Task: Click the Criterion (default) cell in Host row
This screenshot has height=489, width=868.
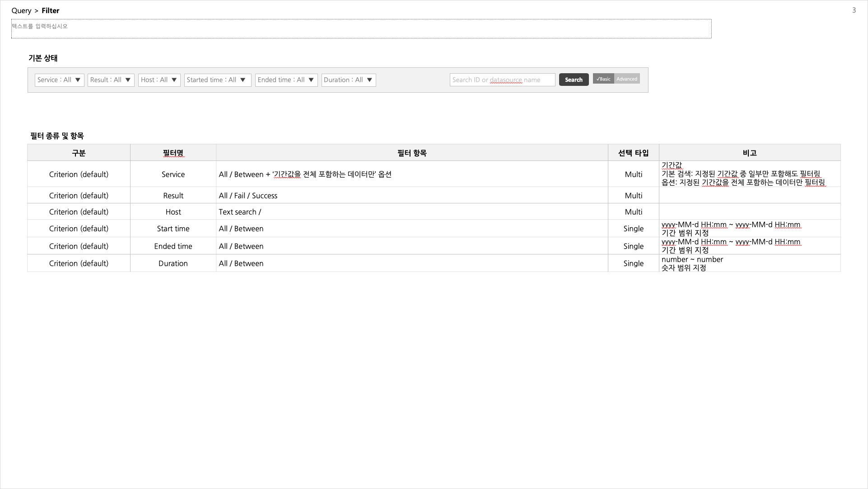Action: [x=79, y=212]
